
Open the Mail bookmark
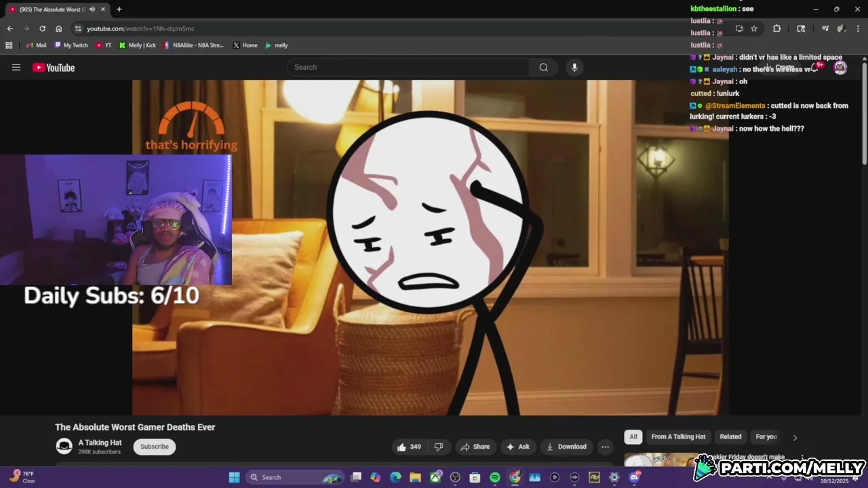tap(37, 45)
